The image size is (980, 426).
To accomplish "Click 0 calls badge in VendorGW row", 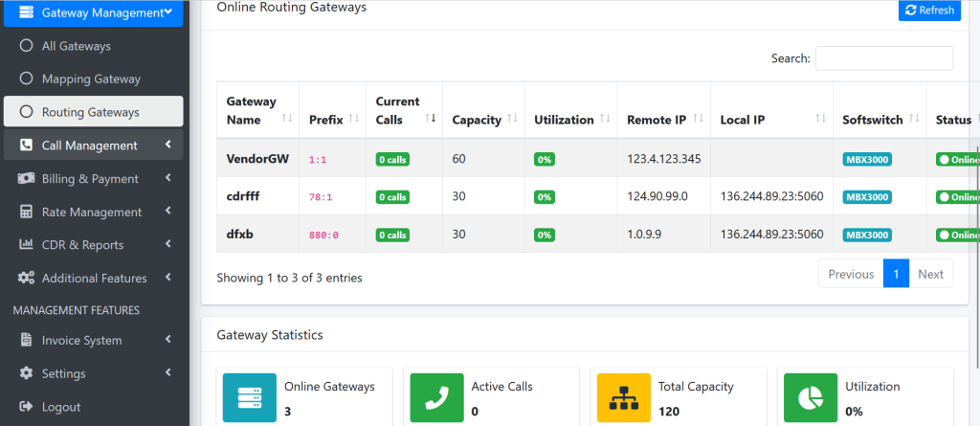I will [x=392, y=160].
